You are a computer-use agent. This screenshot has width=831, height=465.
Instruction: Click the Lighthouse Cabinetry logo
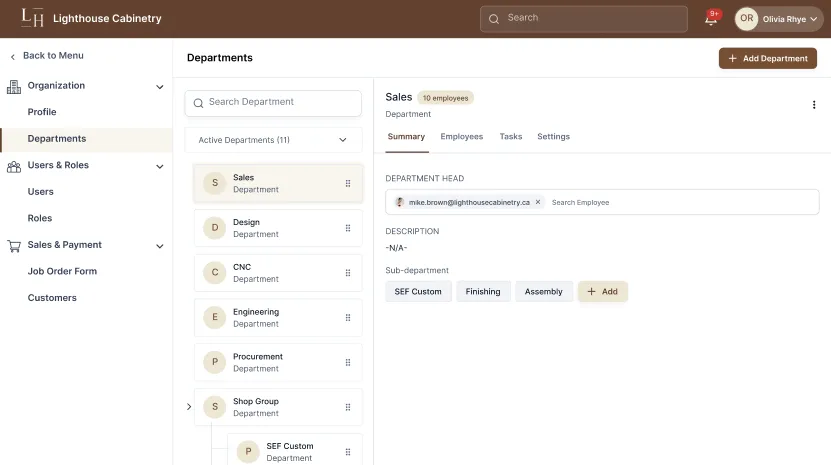[33, 18]
